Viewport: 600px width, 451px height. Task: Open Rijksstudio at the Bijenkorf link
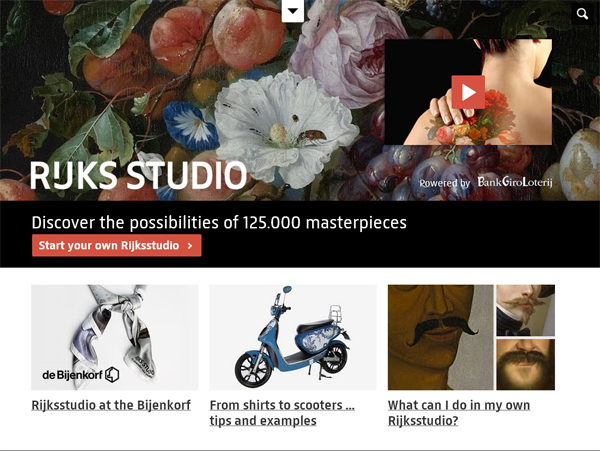[x=111, y=405]
